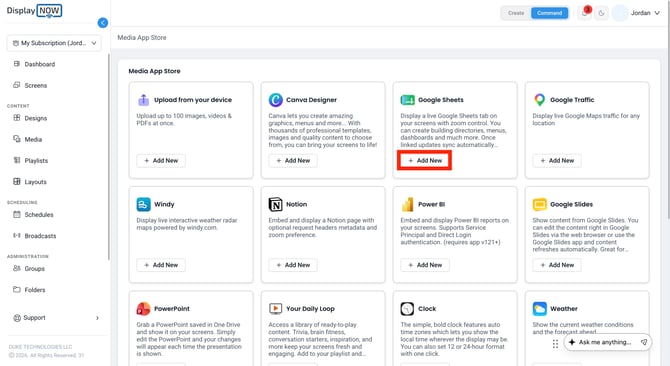Navigate to Playlists
670x366 pixels.
(x=36, y=161)
